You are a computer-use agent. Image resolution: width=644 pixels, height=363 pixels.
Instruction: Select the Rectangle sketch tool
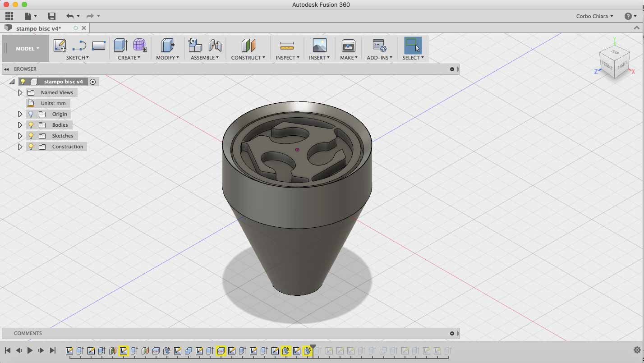[x=98, y=45]
